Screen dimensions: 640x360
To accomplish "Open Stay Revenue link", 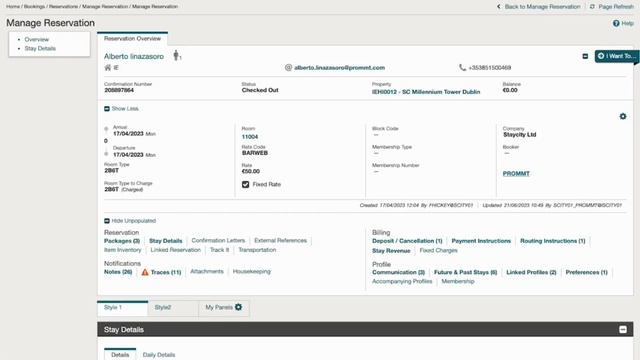I will point(391,251).
